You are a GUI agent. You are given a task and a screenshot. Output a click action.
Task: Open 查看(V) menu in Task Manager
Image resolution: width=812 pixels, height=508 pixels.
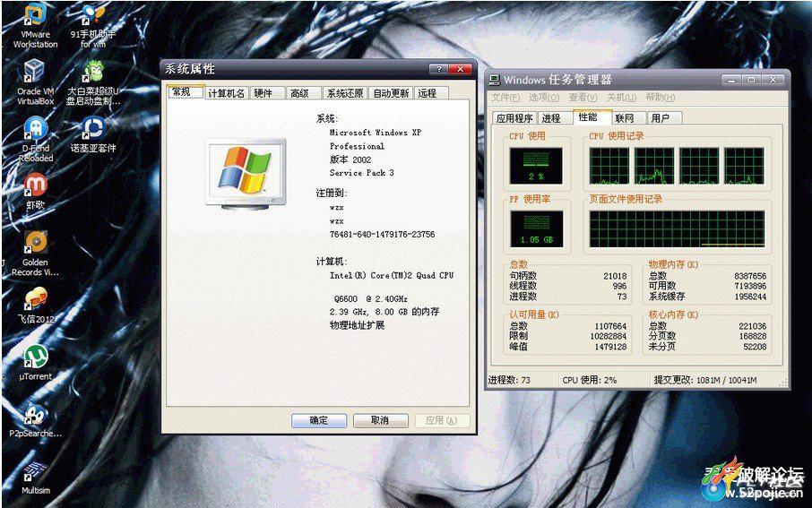click(583, 98)
